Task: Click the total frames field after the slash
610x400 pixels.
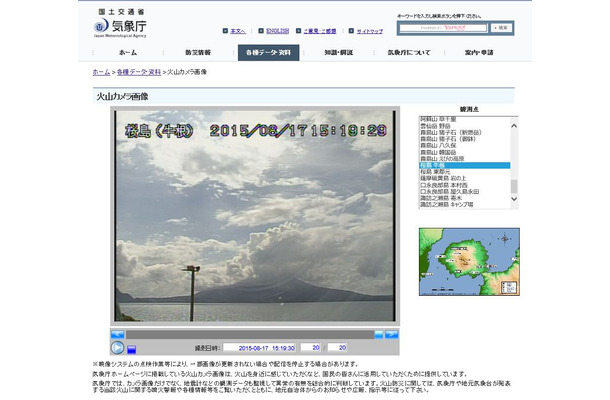Action: click(337, 347)
